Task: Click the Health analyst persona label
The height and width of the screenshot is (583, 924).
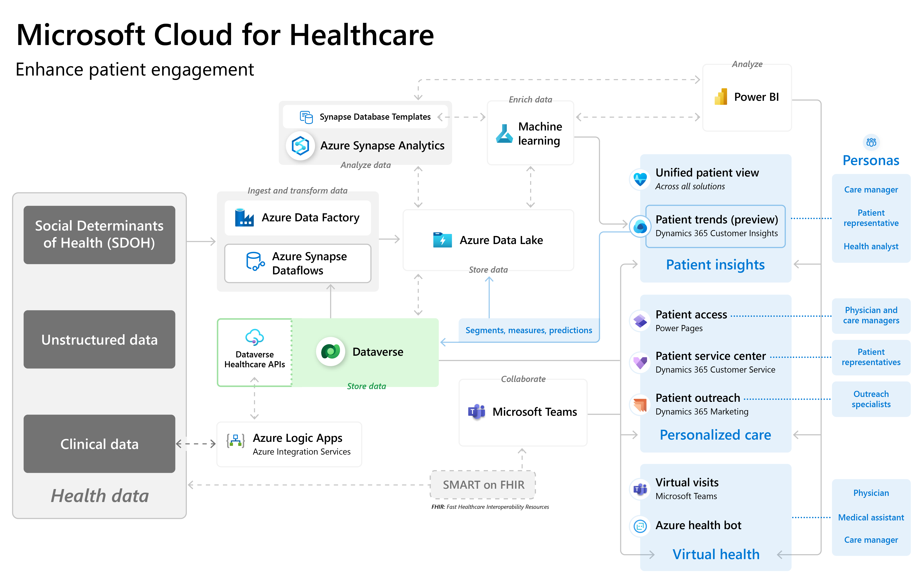Action: click(x=871, y=246)
